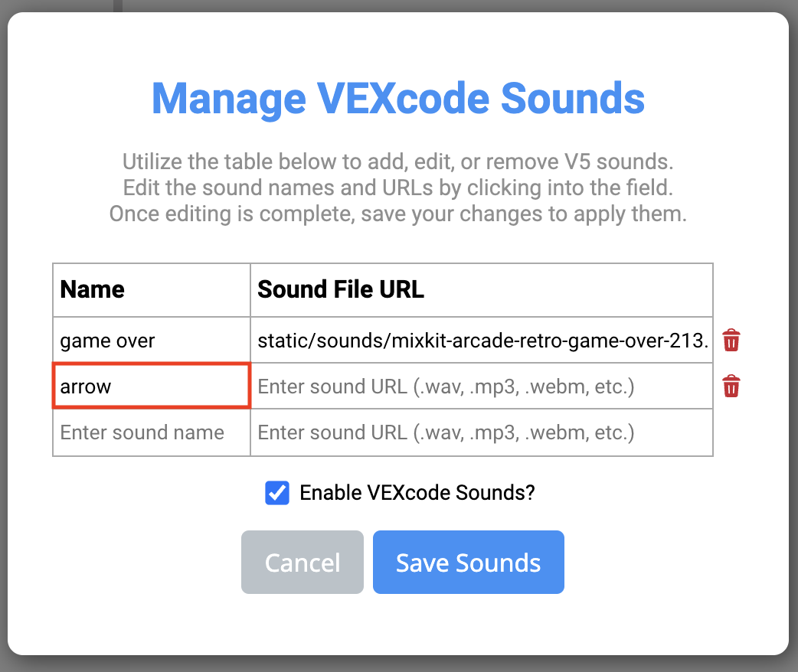
Task: Click the sound URL field for 'arrow'
Action: [x=481, y=386]
